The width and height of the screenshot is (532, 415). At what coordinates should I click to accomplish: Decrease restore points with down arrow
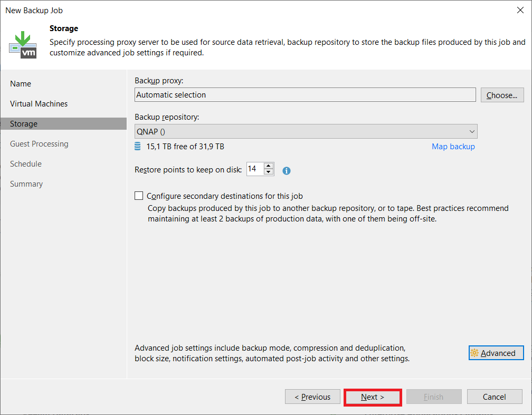[x=269, y=172]
